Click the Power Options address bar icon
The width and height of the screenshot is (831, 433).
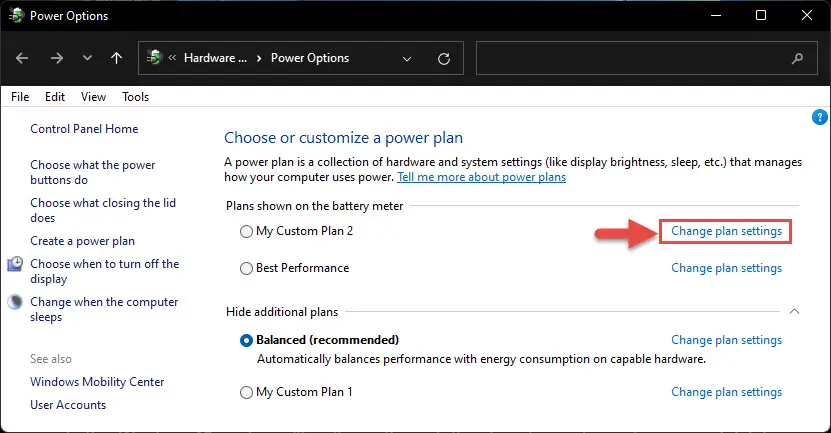coord(155,57)
